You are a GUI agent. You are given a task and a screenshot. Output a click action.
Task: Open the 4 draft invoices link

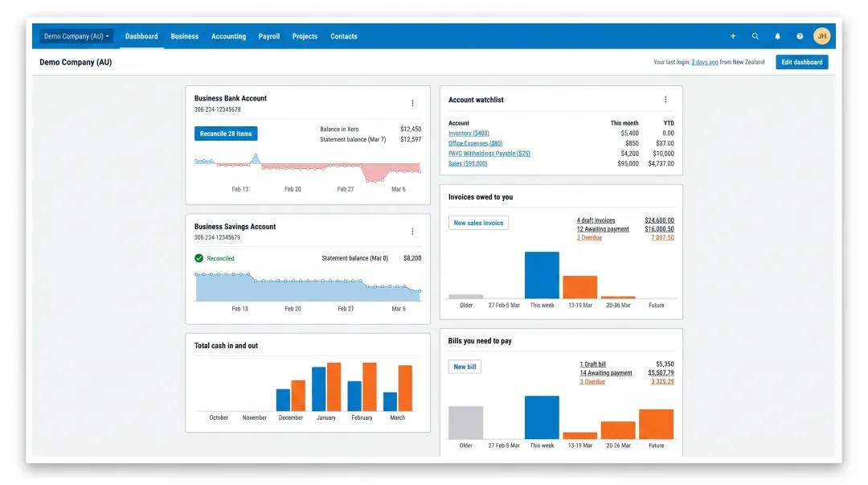click(596, 220)
